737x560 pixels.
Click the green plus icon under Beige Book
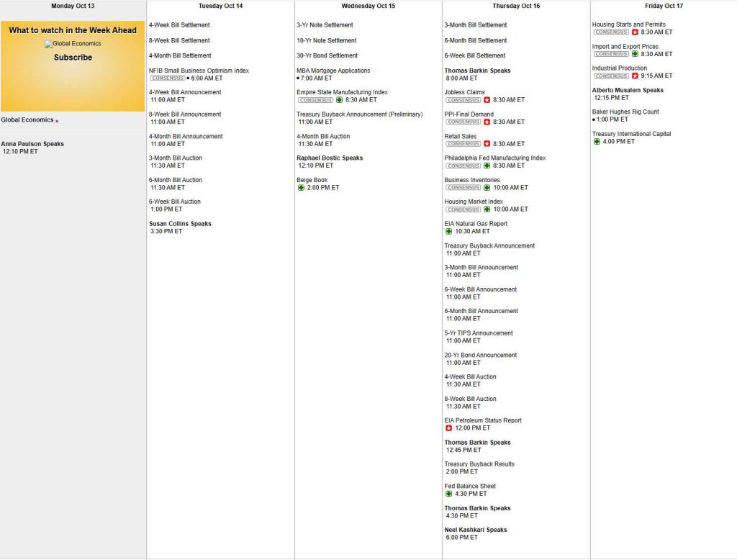point(301,187)
